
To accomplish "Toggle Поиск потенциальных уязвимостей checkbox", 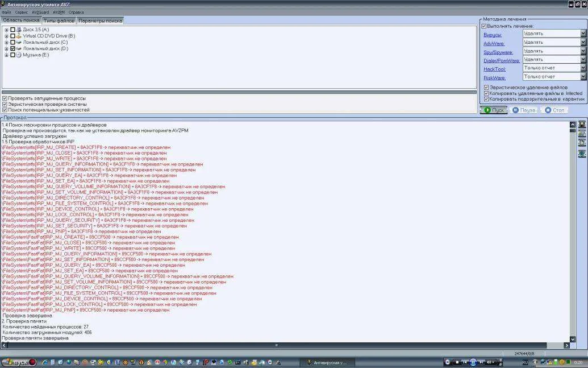I will (x=5, y=110).
